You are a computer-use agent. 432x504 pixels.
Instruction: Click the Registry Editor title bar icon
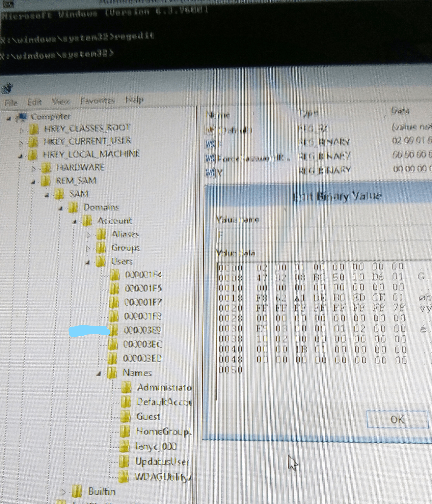7,89
